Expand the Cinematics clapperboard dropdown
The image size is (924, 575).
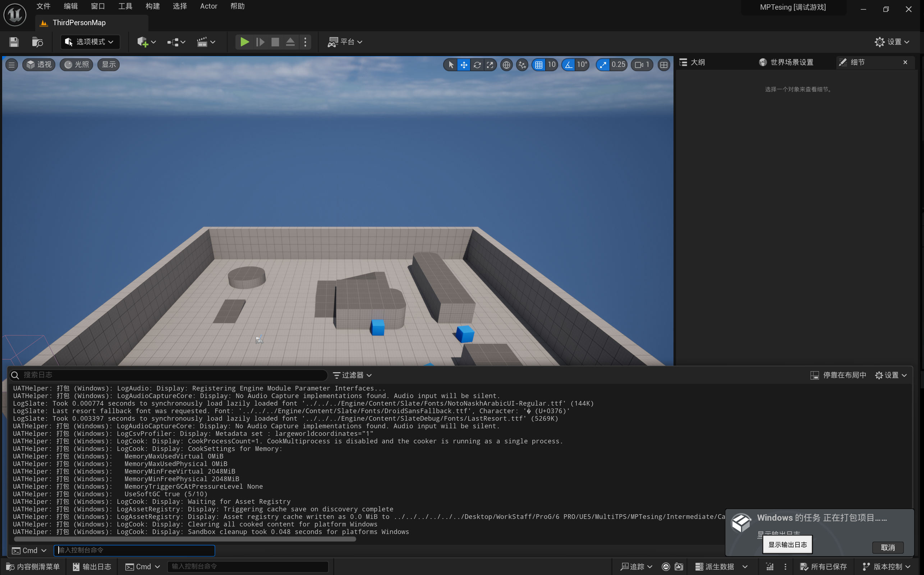206,42
